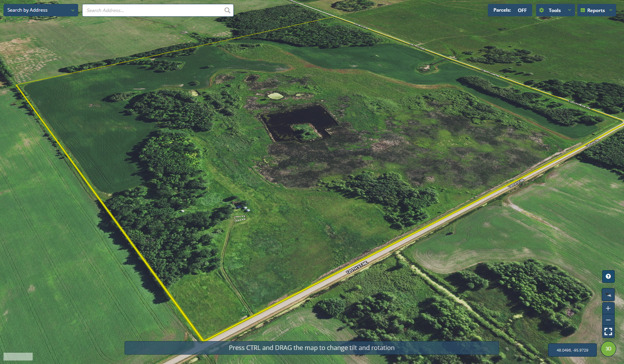Reset map orientation with the compass button
Screen dimensions: 624x364
(x=608, y=295)
